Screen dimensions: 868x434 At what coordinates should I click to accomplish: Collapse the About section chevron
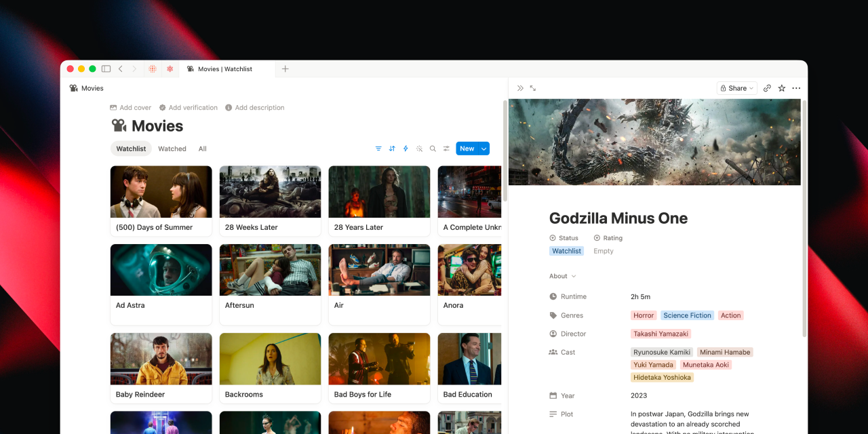click(574, 276)
